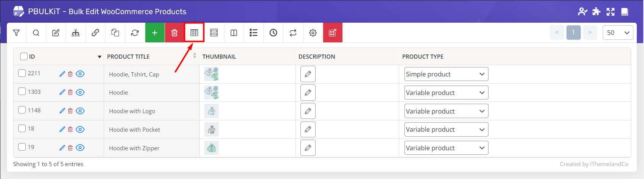This screenshot has height=179, width=644.
Task: Tick the checkbox for product 2211
Action: tap(22, 73)
